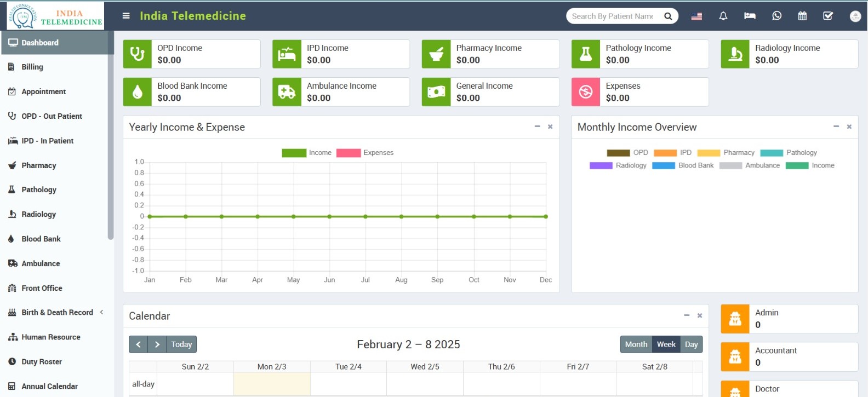Click the task checklist icon in header

pyautogui.click(x=828, y=16)
